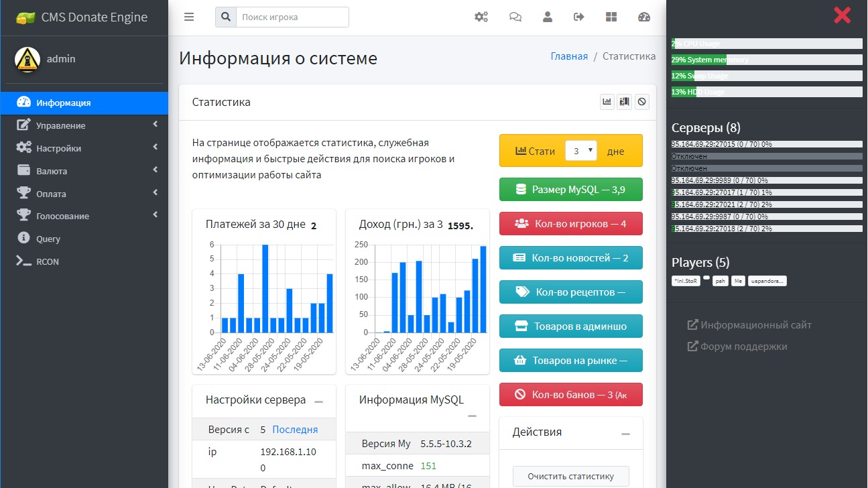Follow the Главная breadcrumb link
The height and width of the screenshot is (488, 868).
(569, 56)
